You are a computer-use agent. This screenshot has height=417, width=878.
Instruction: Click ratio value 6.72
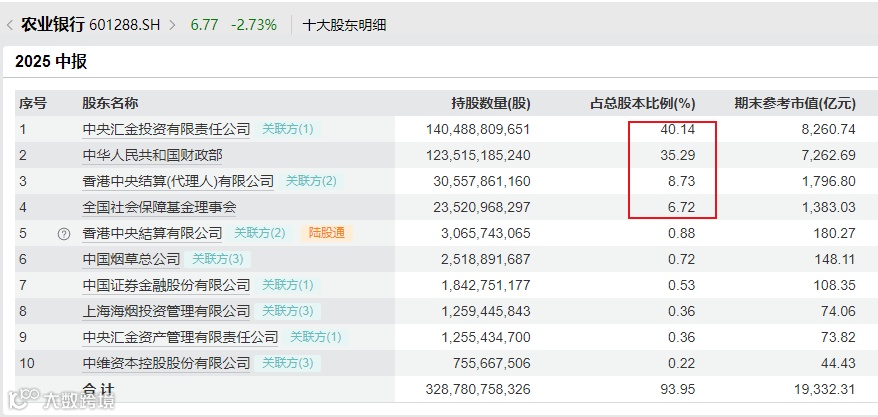point(681,207)
